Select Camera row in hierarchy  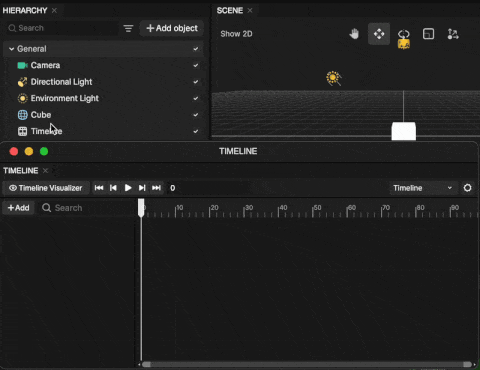click(x=103, y=65)
